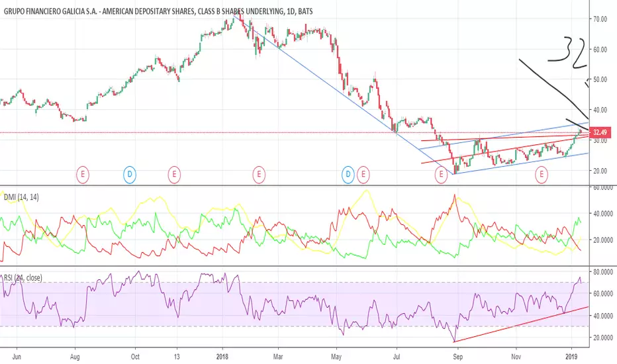
Task: Click the Mar label on the time axis
Action: click(278, 357)
